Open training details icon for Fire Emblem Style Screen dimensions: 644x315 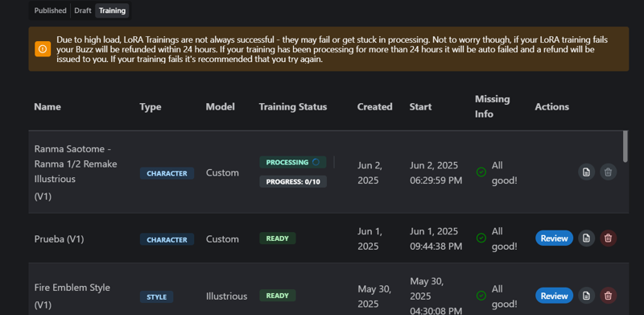[x=587, y=295]
